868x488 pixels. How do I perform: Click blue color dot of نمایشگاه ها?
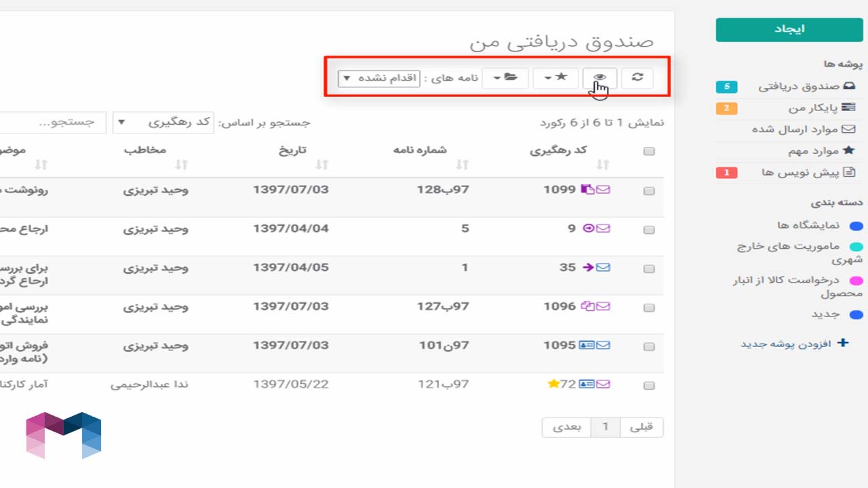(856, 226)
